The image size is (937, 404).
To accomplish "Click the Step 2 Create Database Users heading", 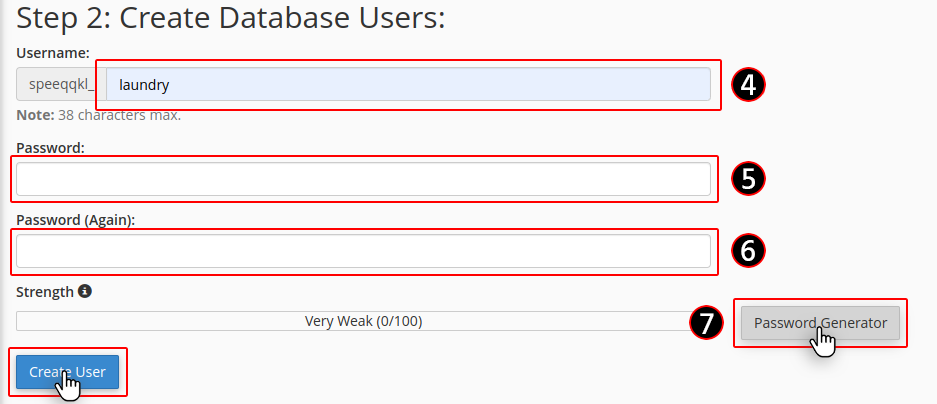I will tap(231, 19).
